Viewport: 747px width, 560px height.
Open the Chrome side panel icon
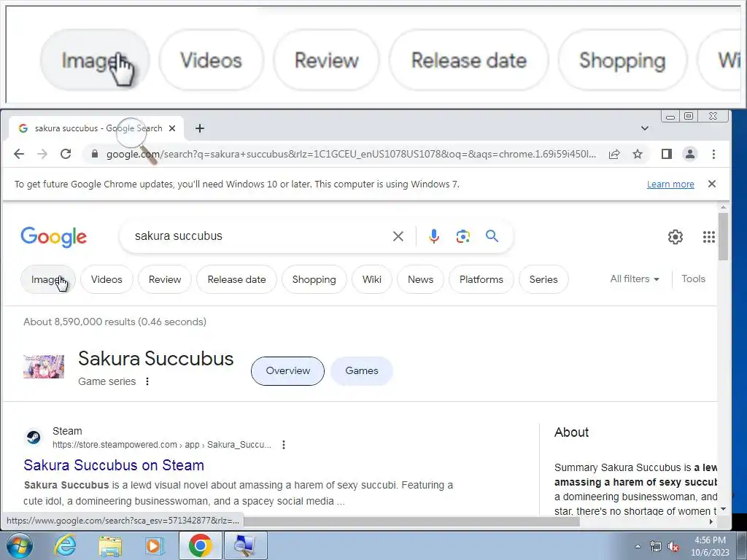point(667,154)
